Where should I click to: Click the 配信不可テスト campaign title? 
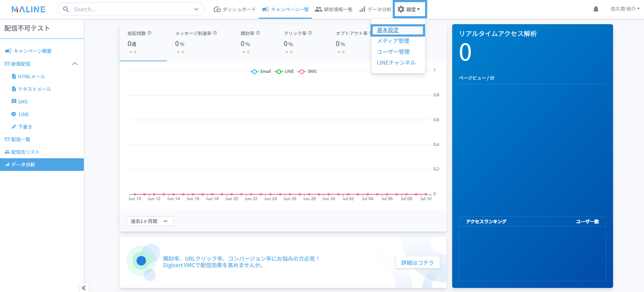pyautogui.click(x=27, y=29)
